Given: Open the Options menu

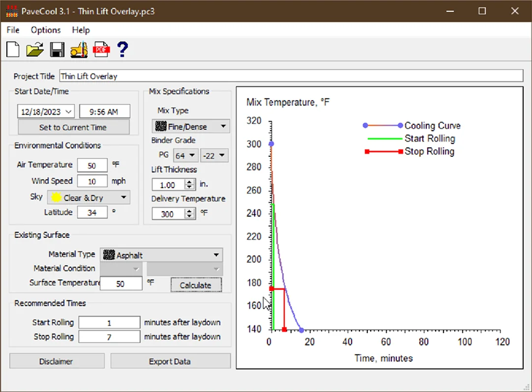Looking at the screenshot, I should point(46,30).
